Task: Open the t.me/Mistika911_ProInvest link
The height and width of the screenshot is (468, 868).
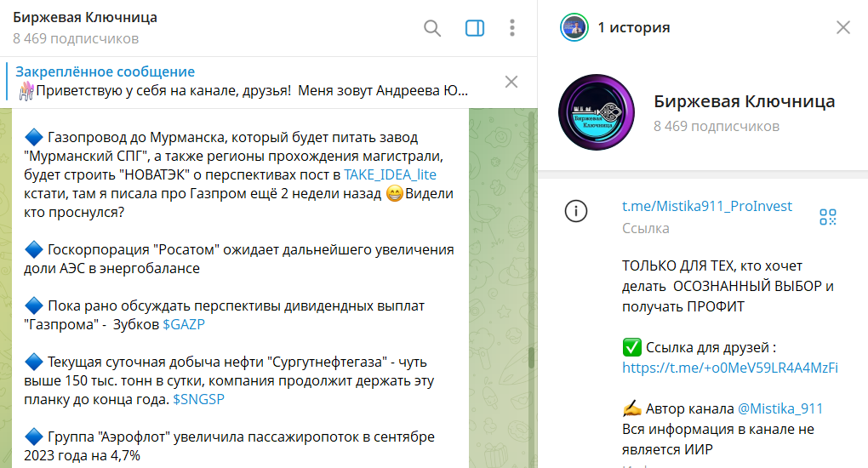Action: point(707,206)
